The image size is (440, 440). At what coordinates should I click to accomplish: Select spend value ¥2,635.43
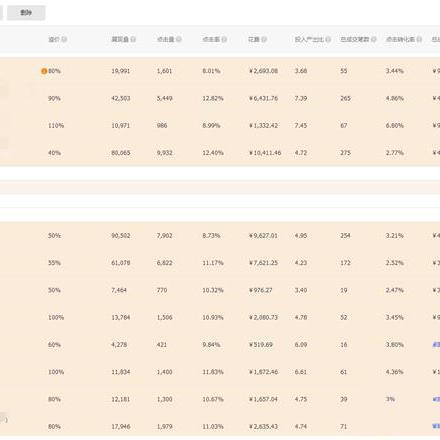pos(263,427)
